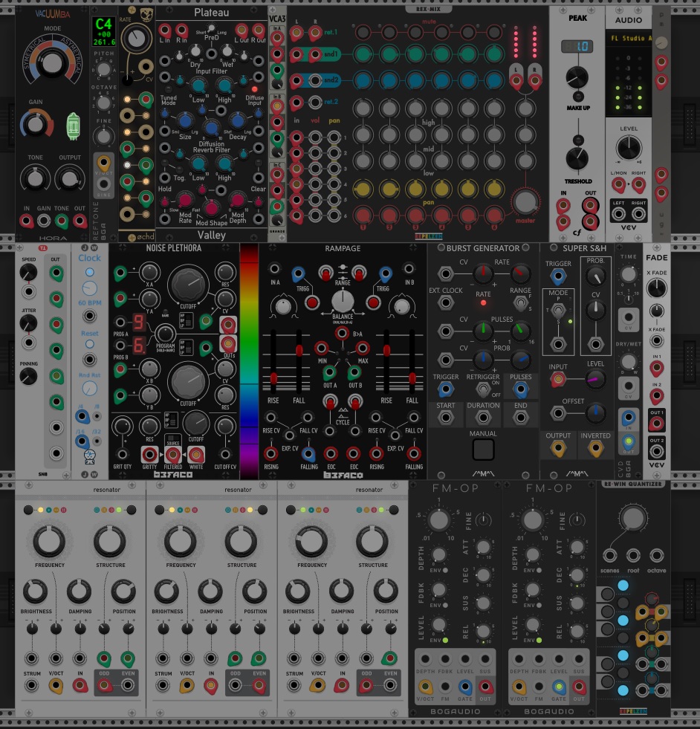Click the DAMPING knob on the third resonator
700x729 pixels.
(342, 591)
